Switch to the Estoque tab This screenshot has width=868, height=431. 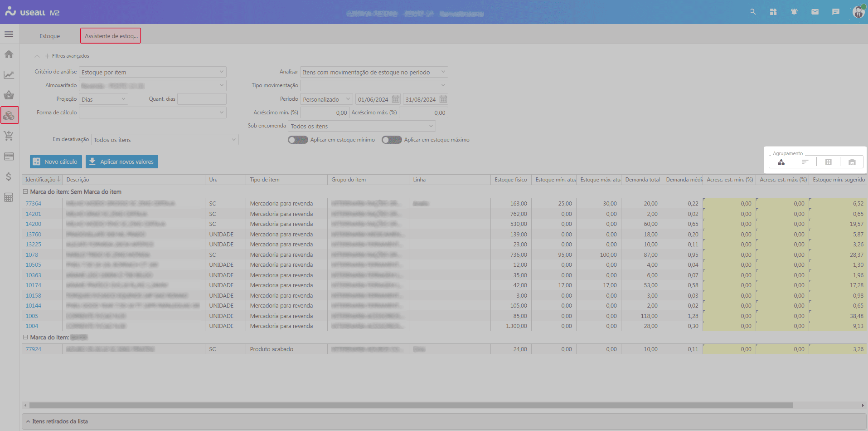(50, 36)
